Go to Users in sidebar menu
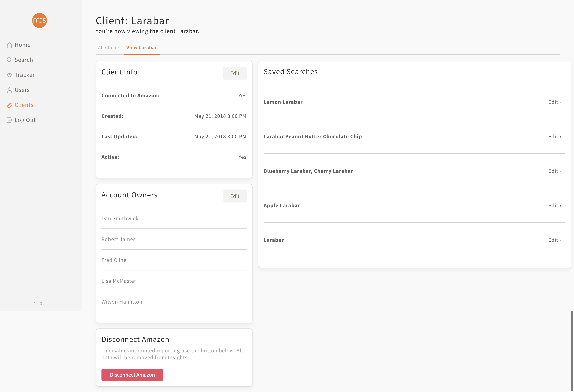The width and height of the screenshot is (574, 392). [x=22, y=90]
